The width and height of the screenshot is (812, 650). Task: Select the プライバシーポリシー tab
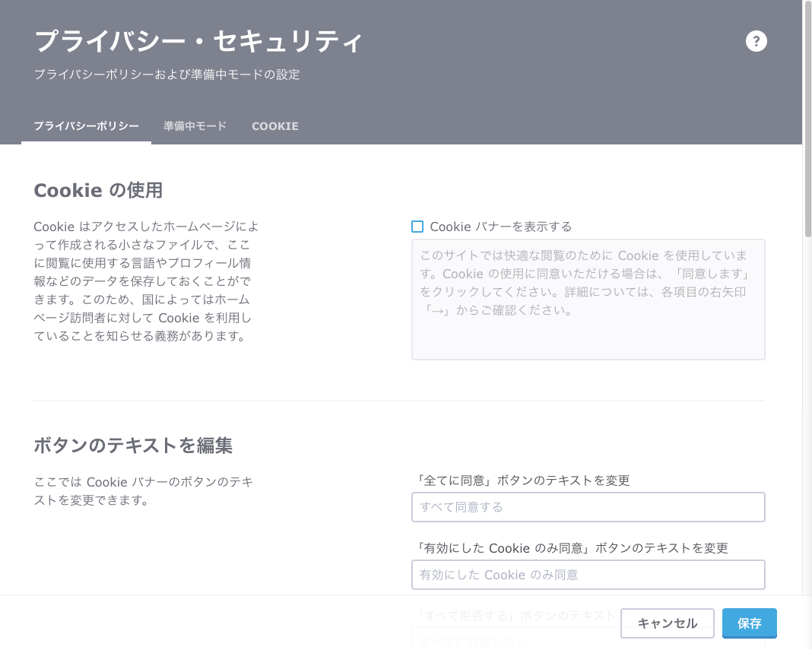pos(86,126)
